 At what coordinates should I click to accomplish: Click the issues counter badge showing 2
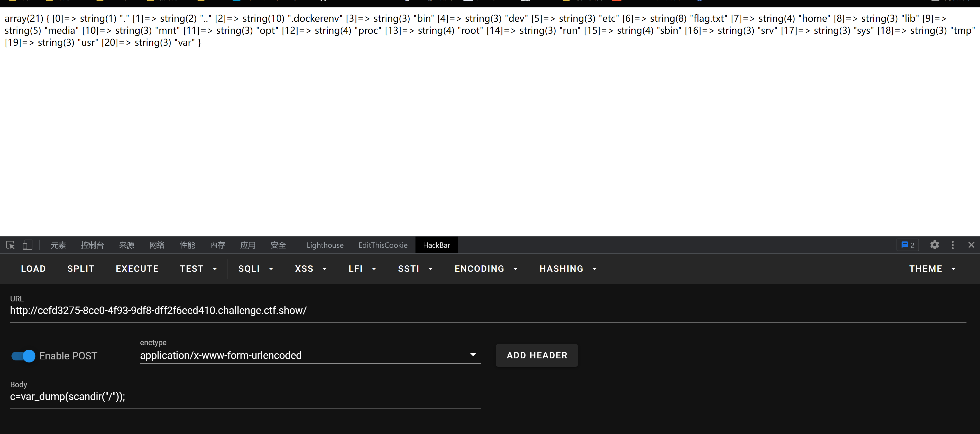[908, 245]
